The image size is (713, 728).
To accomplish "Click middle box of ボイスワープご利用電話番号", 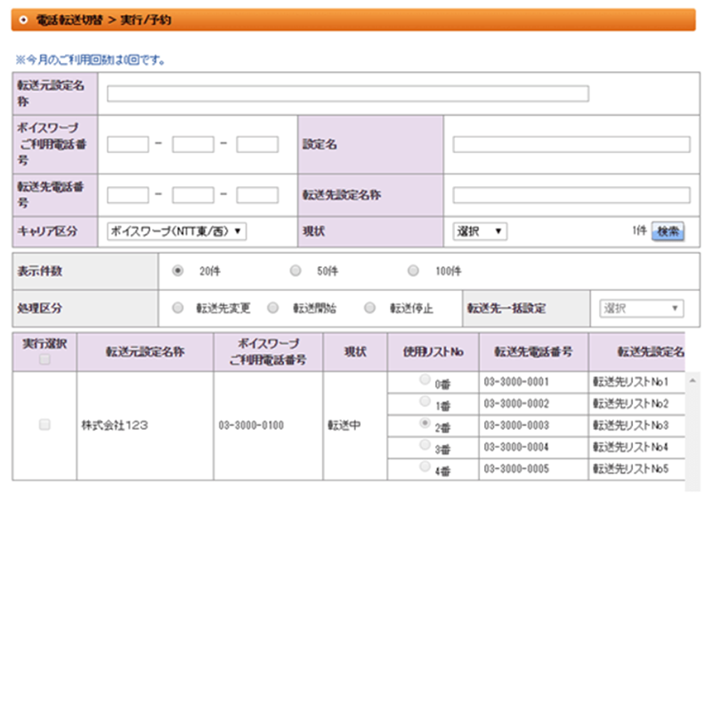I will click(x=193, y=144).
